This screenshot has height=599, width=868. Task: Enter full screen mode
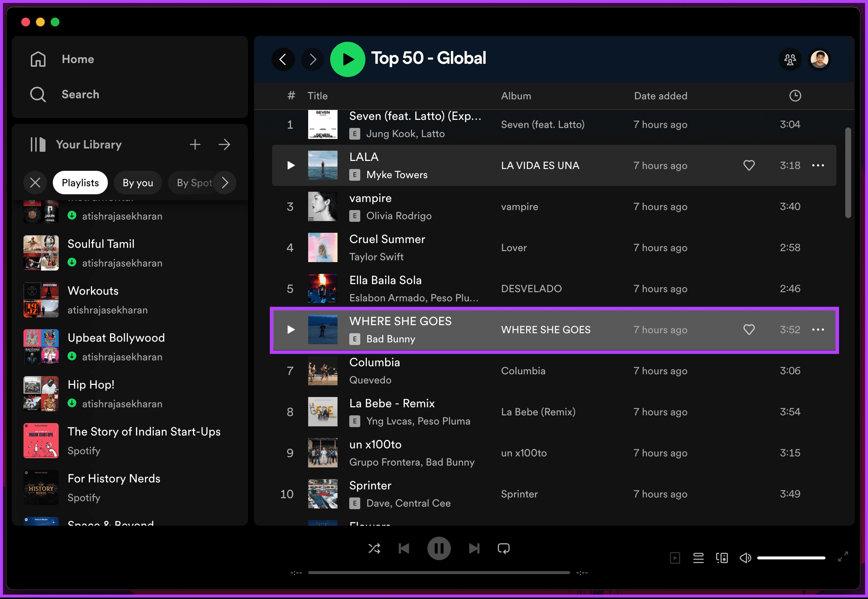tap(843, 556)
